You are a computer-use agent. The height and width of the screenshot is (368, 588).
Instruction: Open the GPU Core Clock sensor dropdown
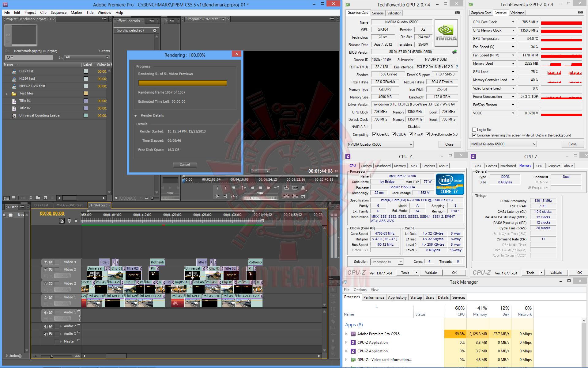[x=513, y=22]
